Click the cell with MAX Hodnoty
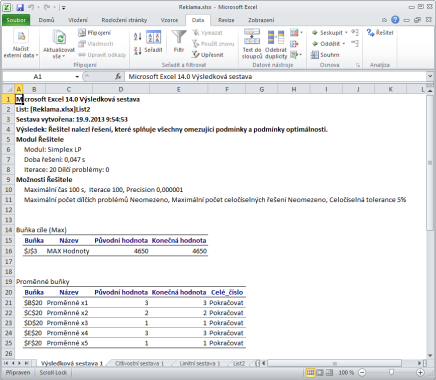This screenshot has width=436, height=380. pyautogui.click(x=68, y=251)
